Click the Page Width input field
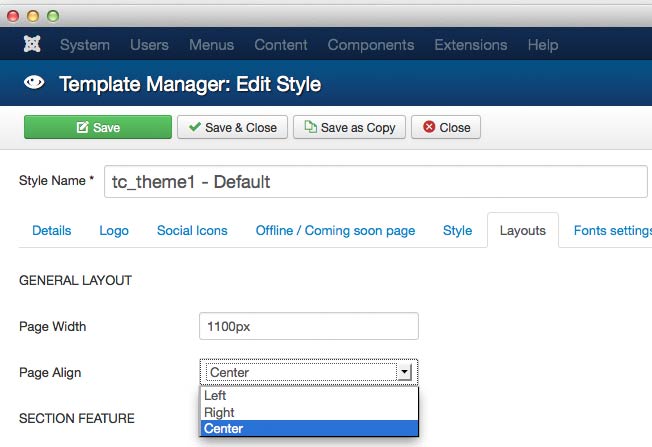 point(308,326)
